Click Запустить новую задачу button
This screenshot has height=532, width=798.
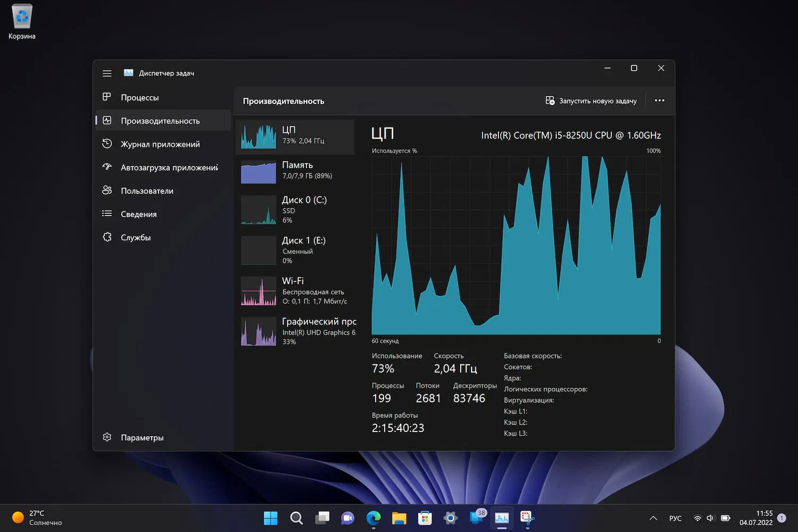tap(591, 101)
